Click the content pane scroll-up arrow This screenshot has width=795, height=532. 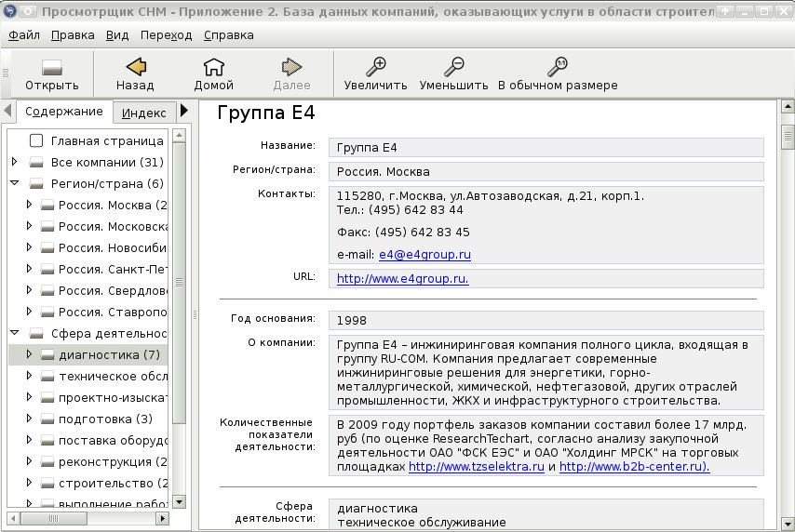[787, 106]
